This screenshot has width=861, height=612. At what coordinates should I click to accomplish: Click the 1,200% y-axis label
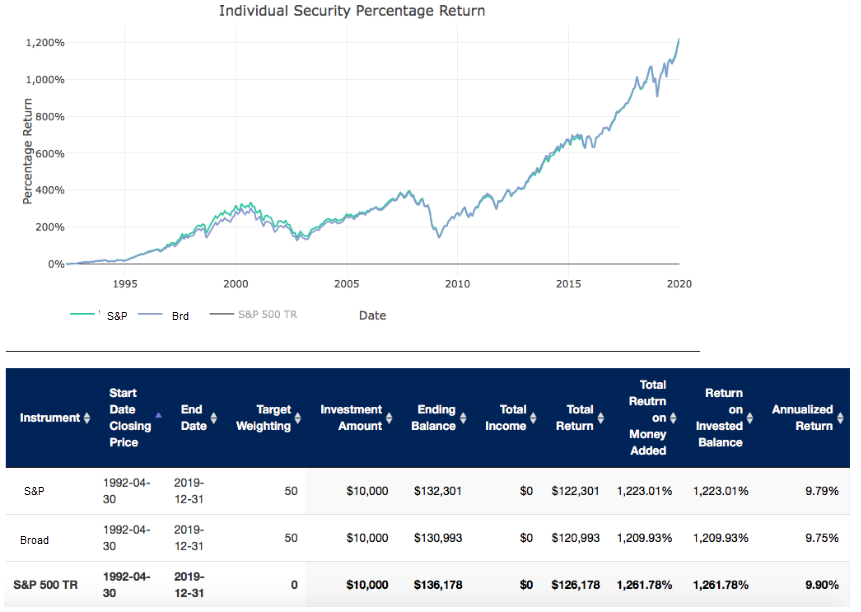point(45,43)
